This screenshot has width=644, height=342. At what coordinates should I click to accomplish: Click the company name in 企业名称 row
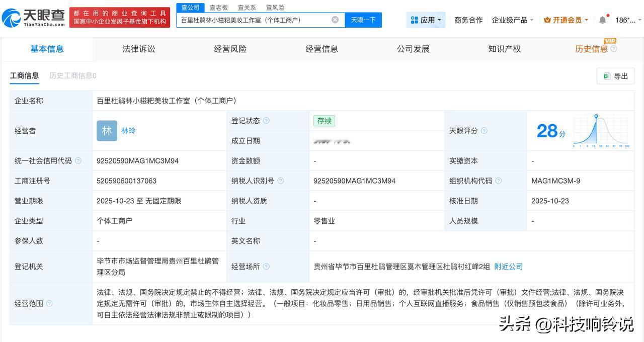167,101
